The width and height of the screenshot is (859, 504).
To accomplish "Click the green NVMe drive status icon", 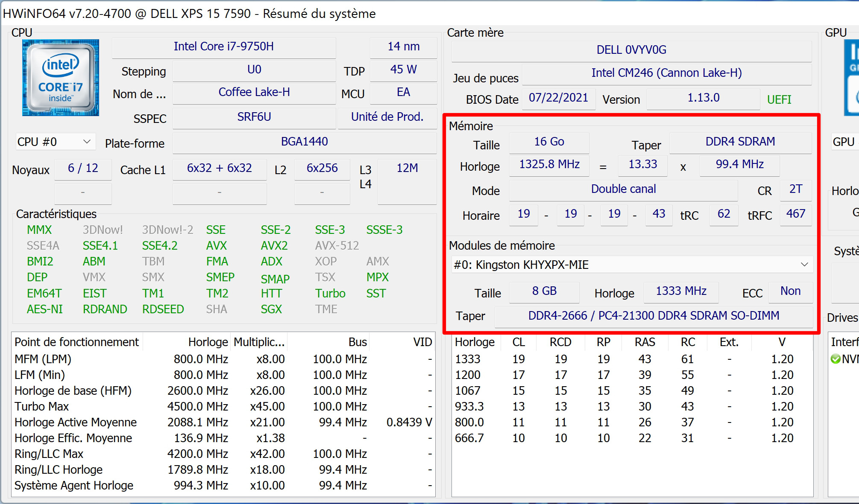I will point(836,359).
